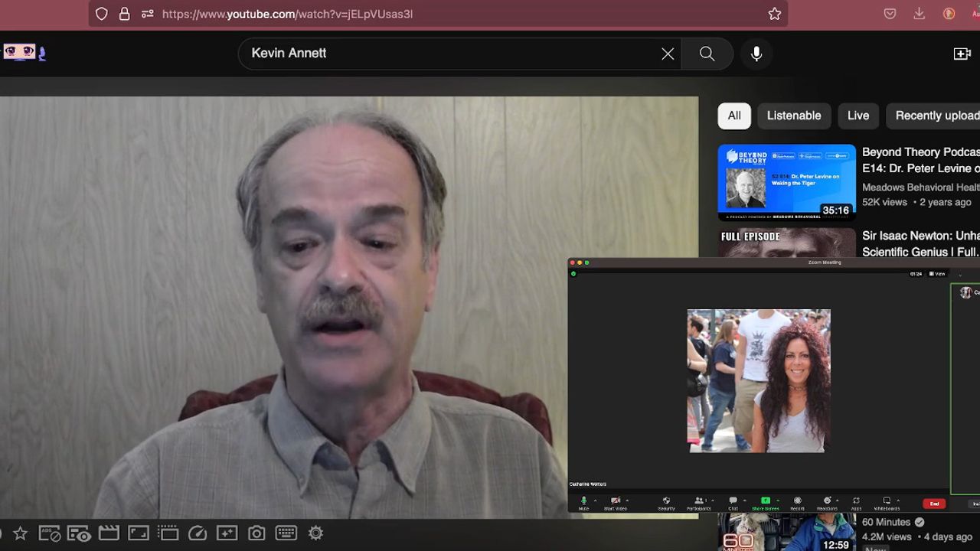Open the gear settings icon in the video toolbar
This screenshot has height=551, width=980.
click(315, 533)
